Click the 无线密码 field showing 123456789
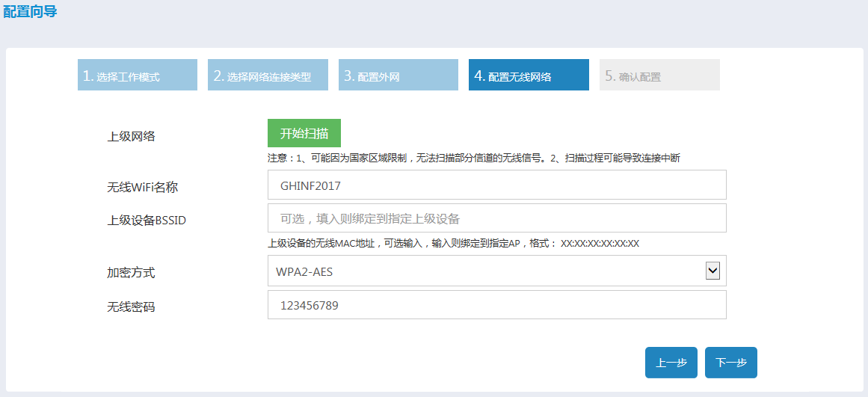The width and height of the screenshot is (868, 397). point(496,305)
